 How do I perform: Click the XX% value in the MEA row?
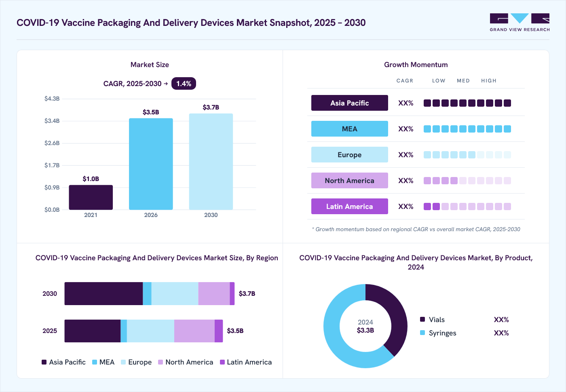click(x=406, y=129)
